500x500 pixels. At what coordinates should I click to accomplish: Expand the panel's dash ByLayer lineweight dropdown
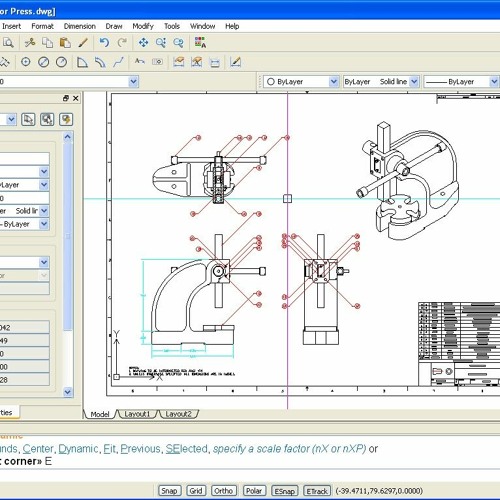pos(44,224)
